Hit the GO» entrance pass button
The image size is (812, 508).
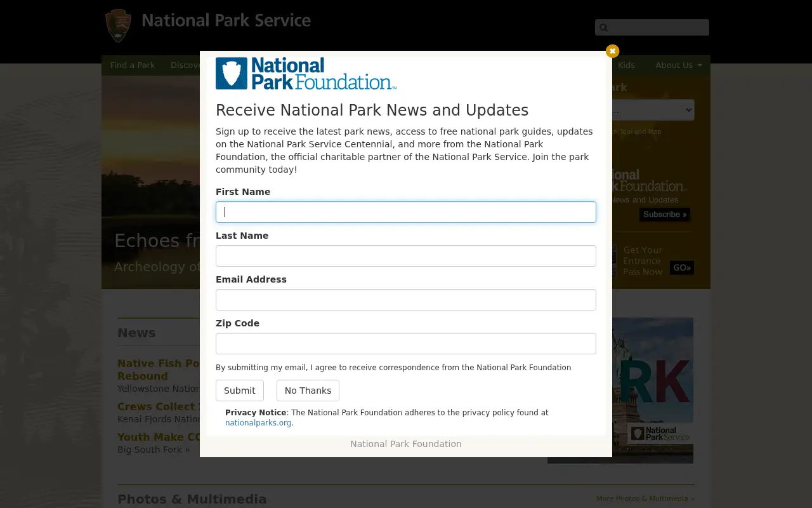tap(682, 268)
